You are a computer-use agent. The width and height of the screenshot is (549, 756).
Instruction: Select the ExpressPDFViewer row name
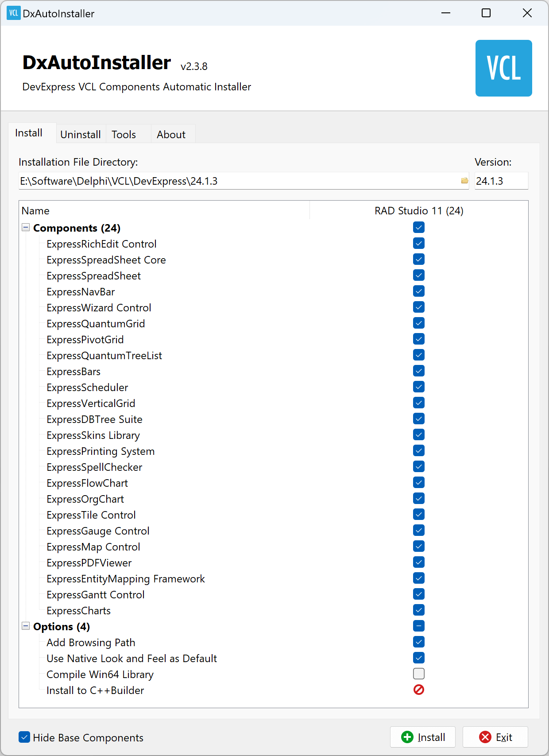(89, 563)
